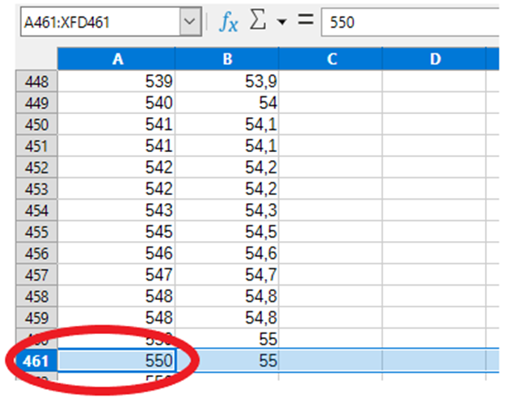The height and width of the screenshot is (402, 532).
Task: Select row 448 header
Action: click(36, 81)
